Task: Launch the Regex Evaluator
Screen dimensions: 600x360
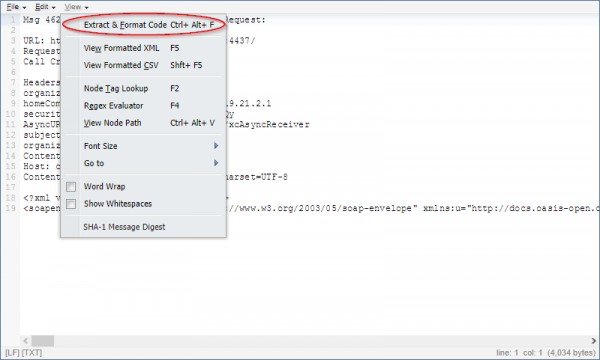Action: click(x=143, y=106)
